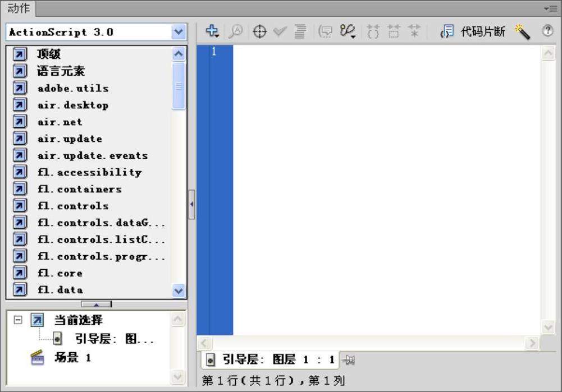
Task: Open the fl.controls.listC... package
Action: pyautogui.click(x=102, y=239)
